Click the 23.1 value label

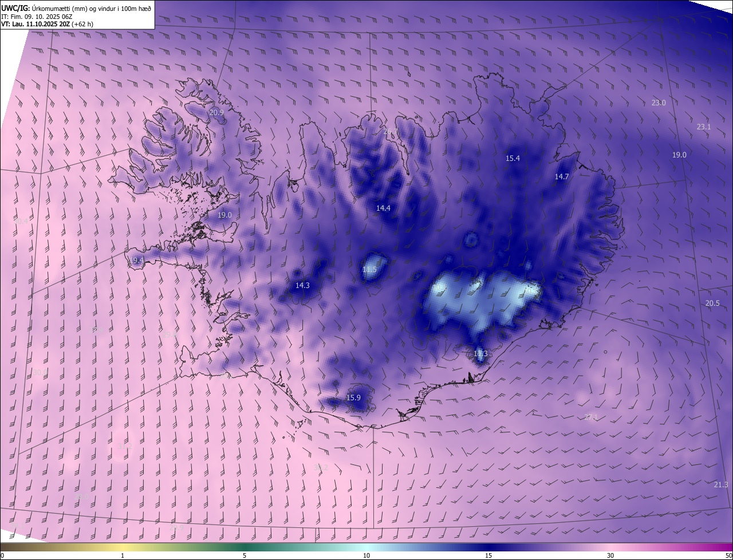point(704,127)
